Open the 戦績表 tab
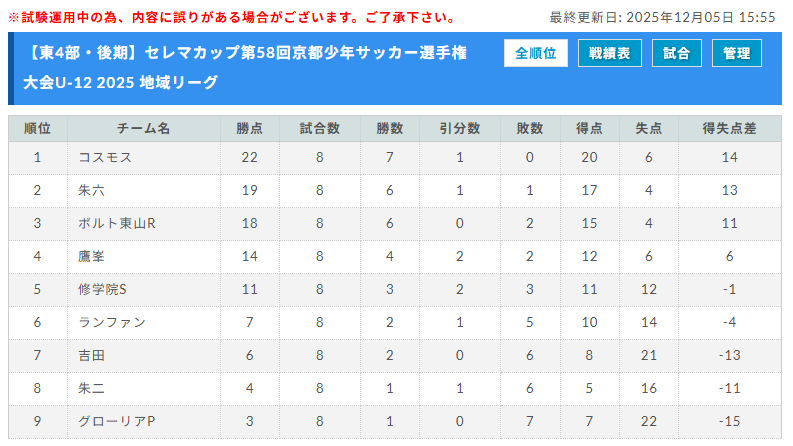Viewport: 793px width, 446px height. 609,53
